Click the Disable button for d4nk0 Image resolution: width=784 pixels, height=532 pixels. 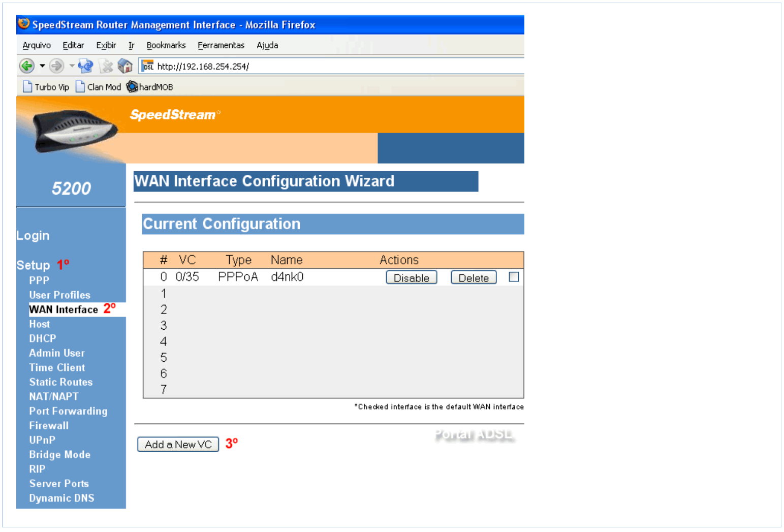coord(412,277)
